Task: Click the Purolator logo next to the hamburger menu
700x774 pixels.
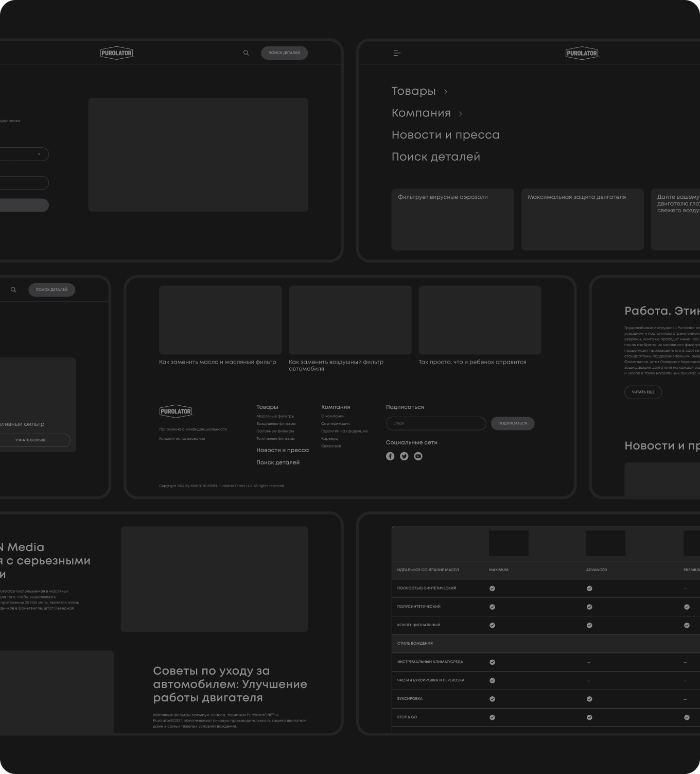Action: point(582,53)
